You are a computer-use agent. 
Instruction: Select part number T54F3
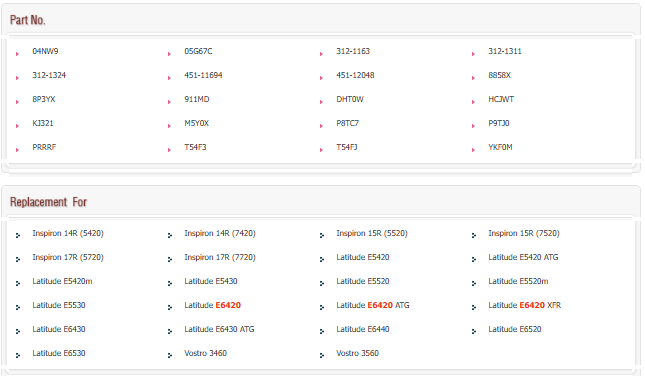pos(195,147)
